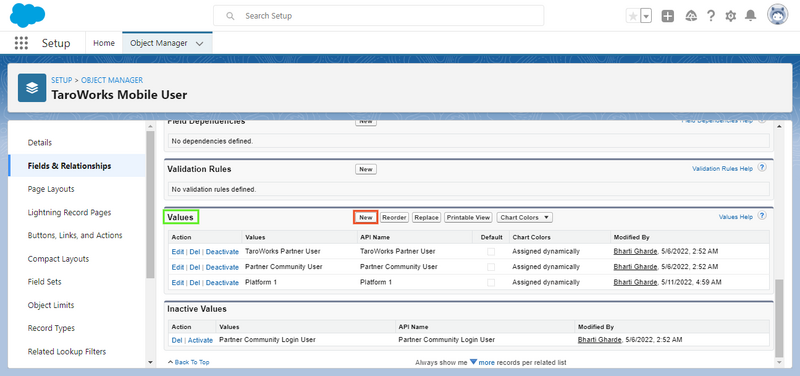Switch to the Home tab
Viewport: 800px width, 376px height.
tap(104, 43)
